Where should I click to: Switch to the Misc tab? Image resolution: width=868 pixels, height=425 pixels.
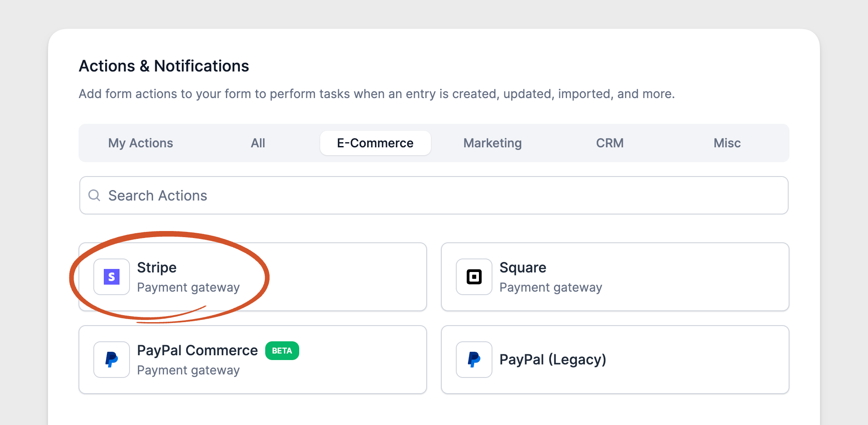[x=727, y=143]
